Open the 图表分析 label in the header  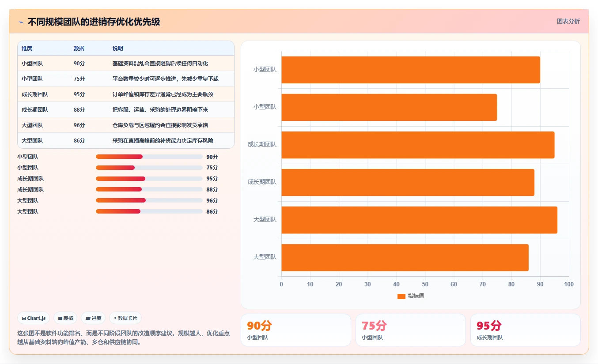[x=568, y=21]
